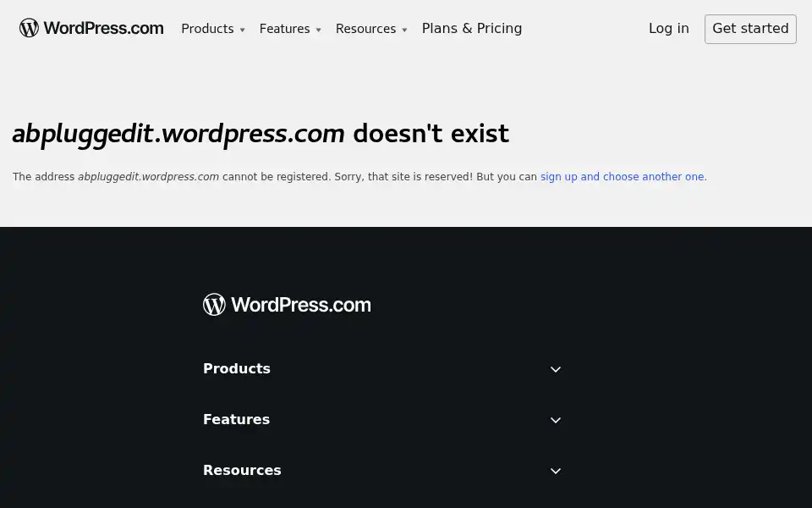The width and height of the screenshot is (812, 508).
Task: Click italic abpluggedit.wordpress.com in the message paragraph
Action: tap(149, 177)
